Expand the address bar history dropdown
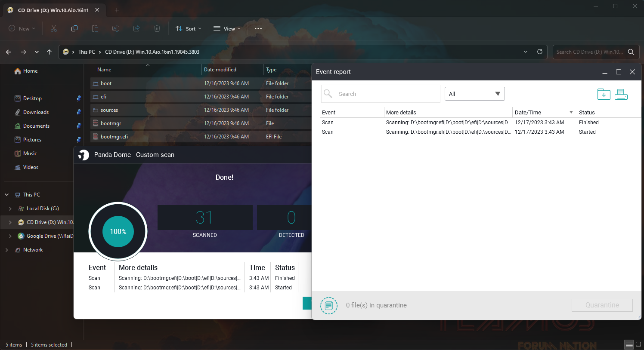The image size is (644, 350). click(x=526, y=52)
